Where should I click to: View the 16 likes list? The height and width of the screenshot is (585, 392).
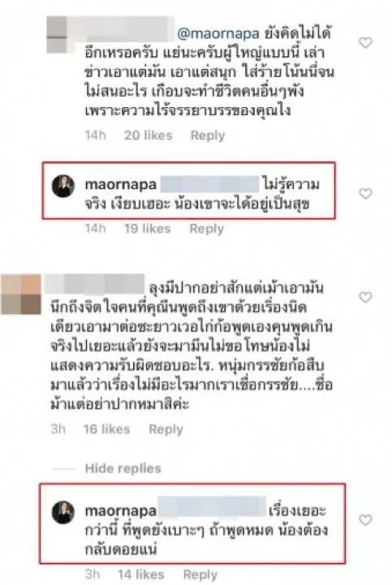106,429
